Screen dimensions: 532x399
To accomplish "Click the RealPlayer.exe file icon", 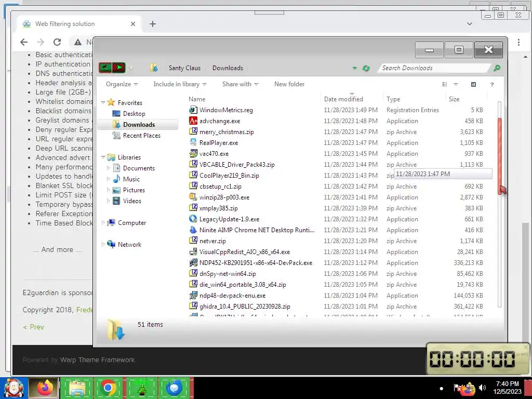I will click(193, 142).
